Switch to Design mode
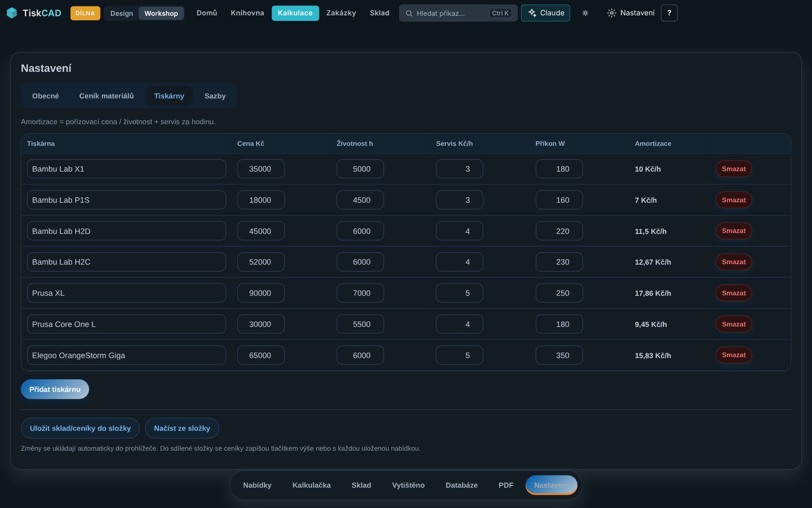This screenshot has height=508, width=812. point(122,13)
